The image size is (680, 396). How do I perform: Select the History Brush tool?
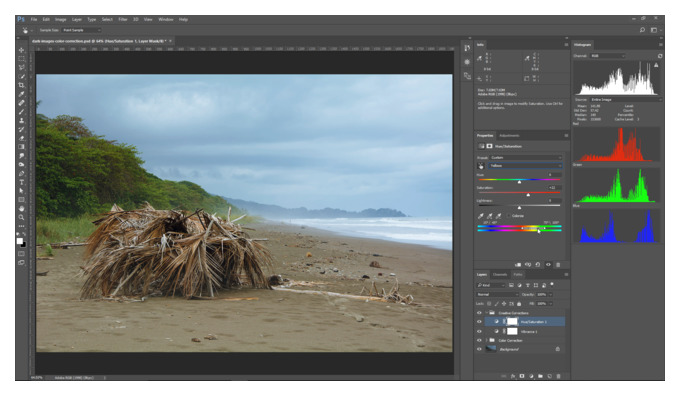point(21,129)
